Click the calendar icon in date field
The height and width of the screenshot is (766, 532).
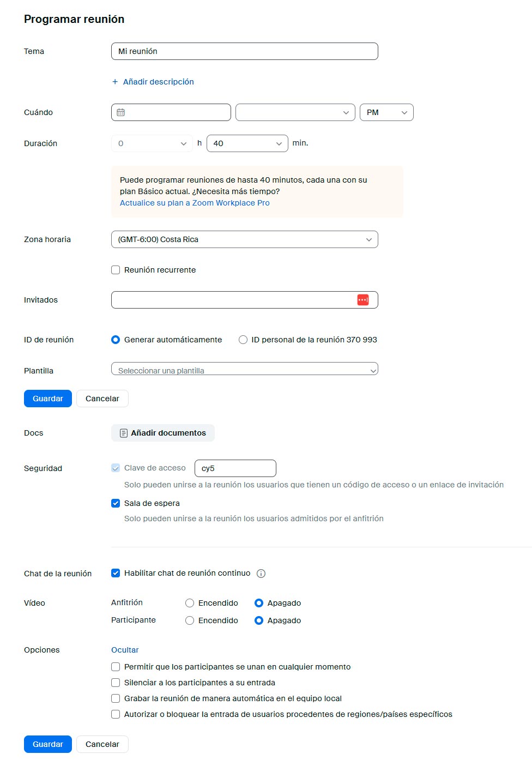click(x=121, y=112)
